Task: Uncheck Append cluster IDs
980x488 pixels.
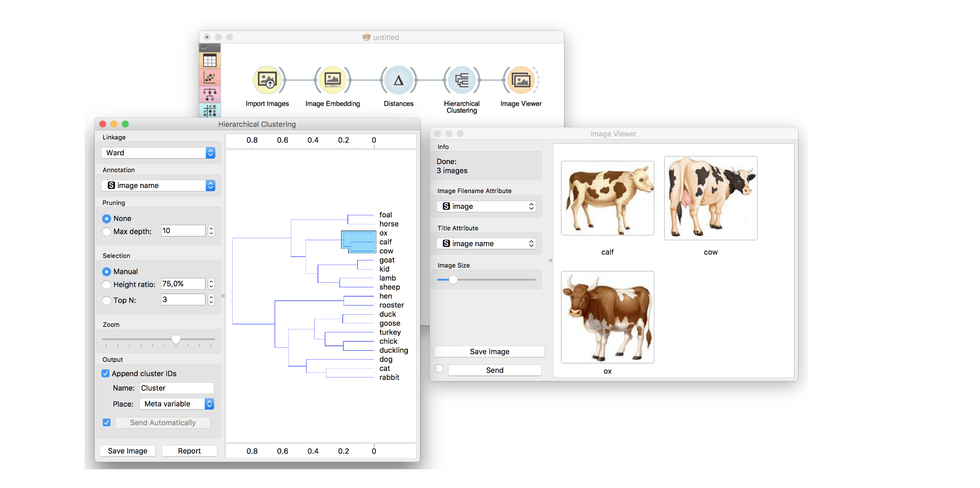Action: pos(106,373)
